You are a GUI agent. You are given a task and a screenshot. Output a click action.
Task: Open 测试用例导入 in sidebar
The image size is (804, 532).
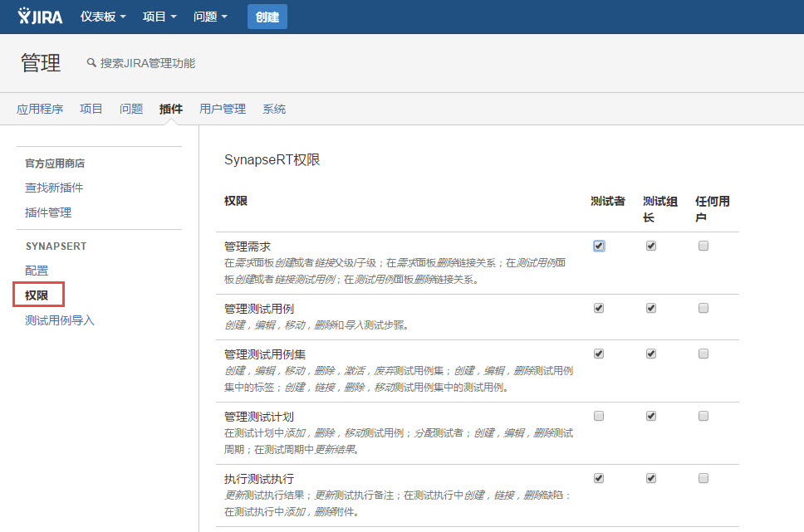pyautogui.click(x=60, y=320)
